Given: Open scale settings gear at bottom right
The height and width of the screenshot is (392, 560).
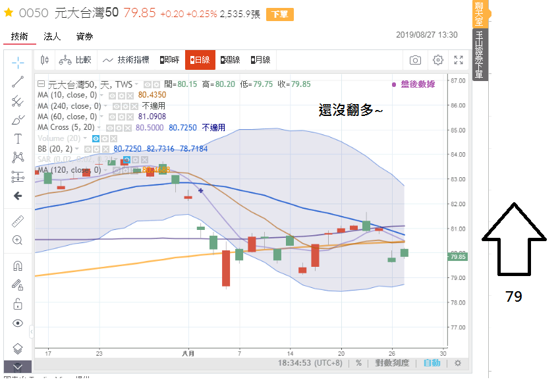Looking at the screenshot, I should click(458, 363).
